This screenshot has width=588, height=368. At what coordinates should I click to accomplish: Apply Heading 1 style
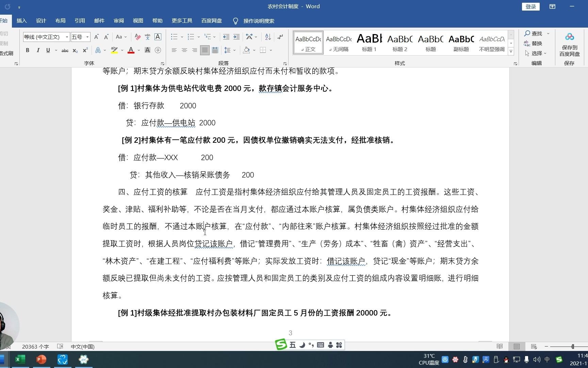(x=369, y=43)
